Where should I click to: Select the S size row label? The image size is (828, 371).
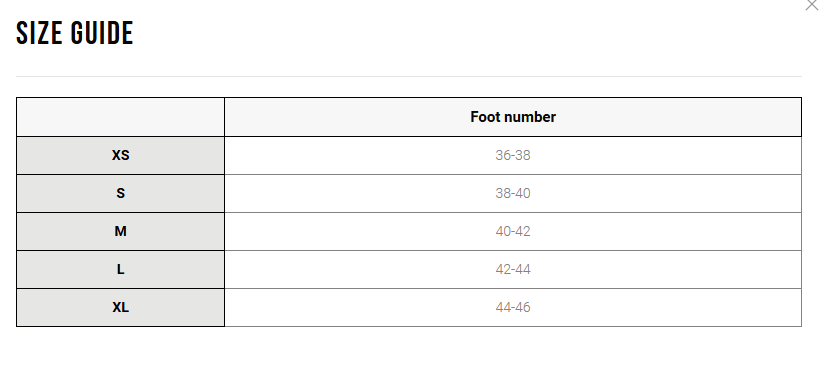pyautogui.click(x=120, y=193)
